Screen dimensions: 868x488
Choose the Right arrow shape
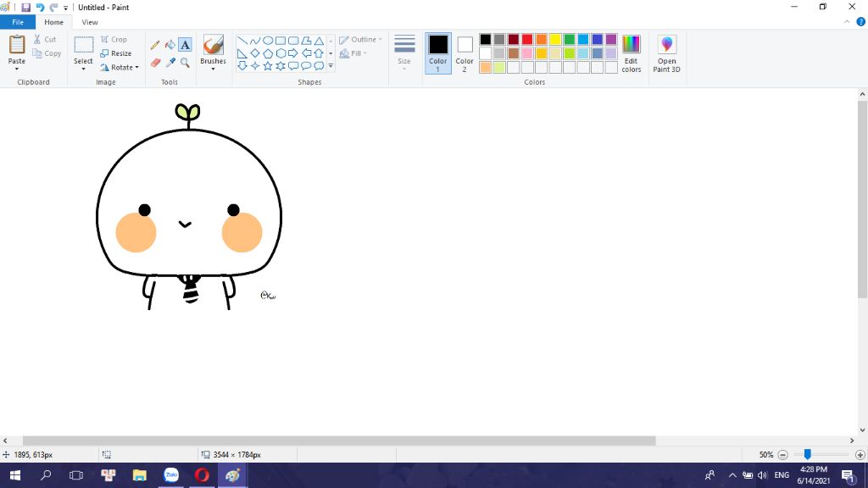click(292, 53)
